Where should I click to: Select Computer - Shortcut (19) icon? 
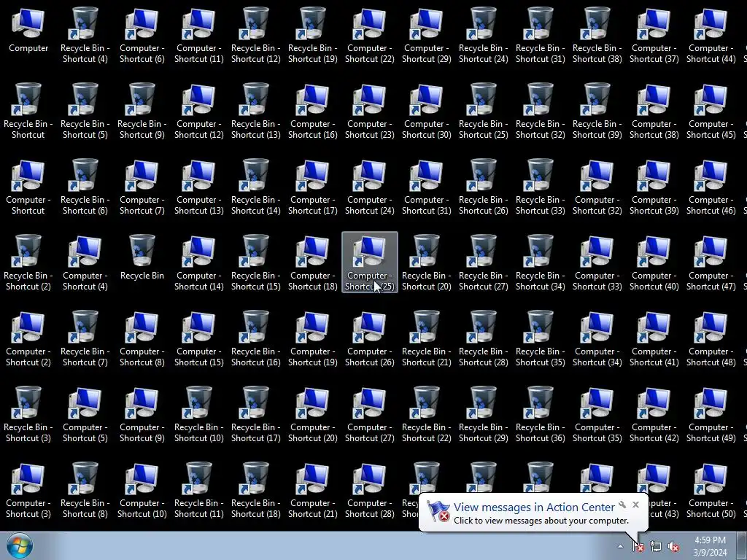(312, 338)
